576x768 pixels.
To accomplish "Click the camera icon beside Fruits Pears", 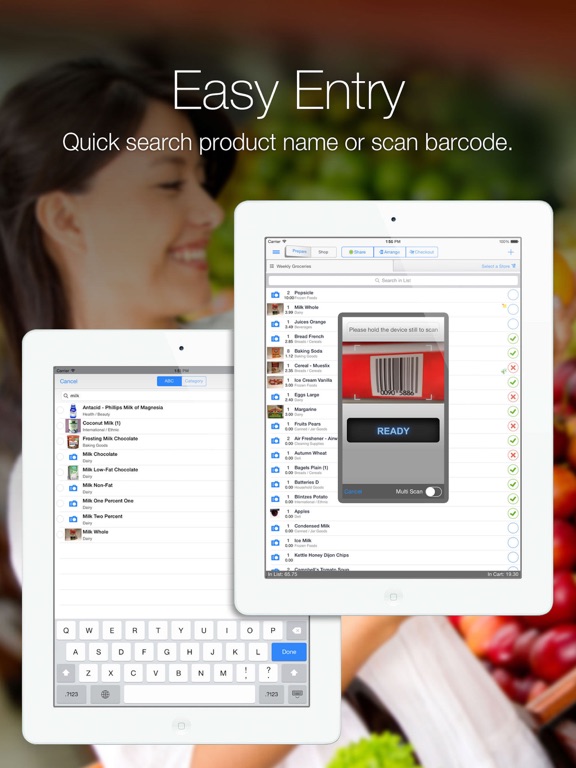I will (275, 426).
